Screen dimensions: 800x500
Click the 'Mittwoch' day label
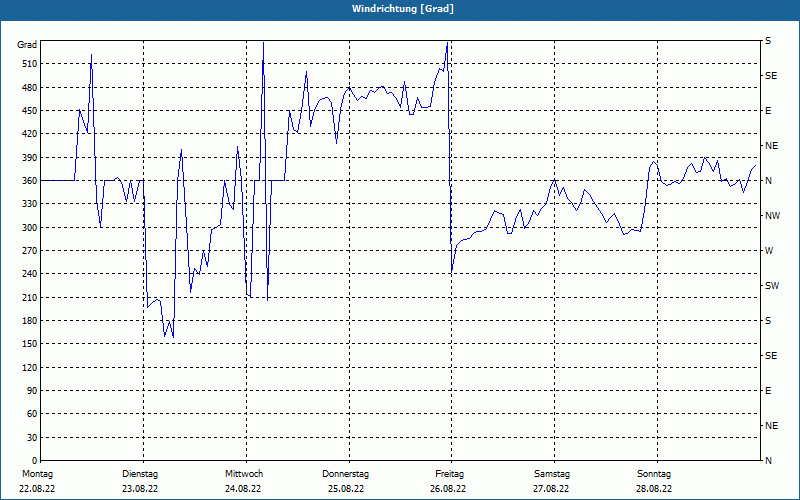[244, 474]
